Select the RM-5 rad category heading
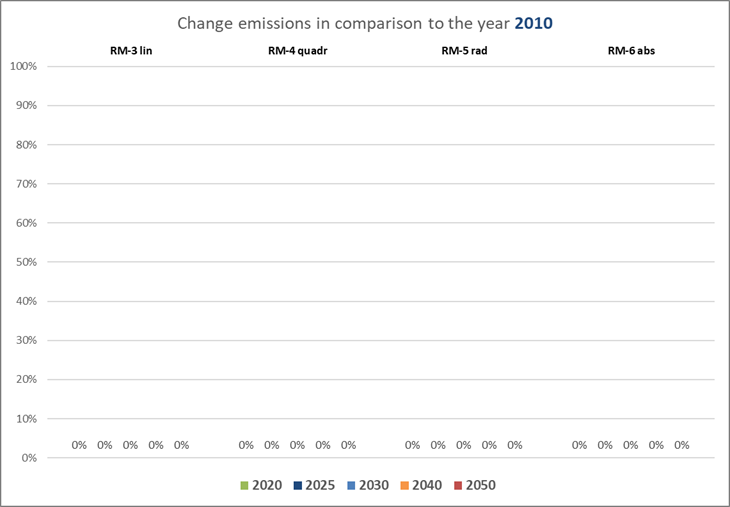 (x=464, y=49)
